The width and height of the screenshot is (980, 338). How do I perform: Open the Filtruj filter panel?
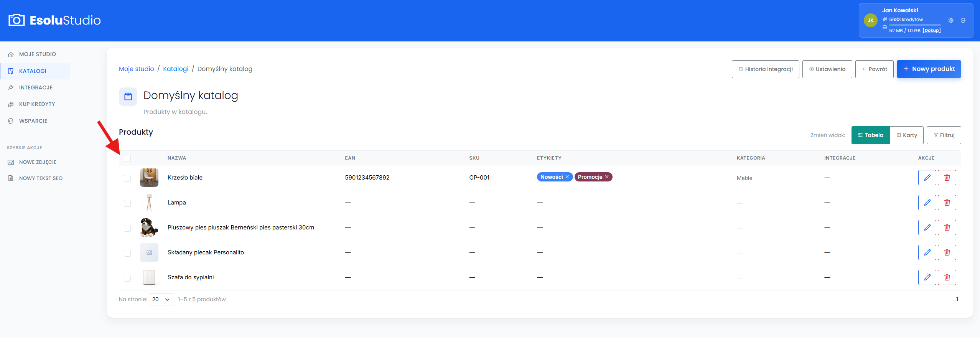coord(944,135)
